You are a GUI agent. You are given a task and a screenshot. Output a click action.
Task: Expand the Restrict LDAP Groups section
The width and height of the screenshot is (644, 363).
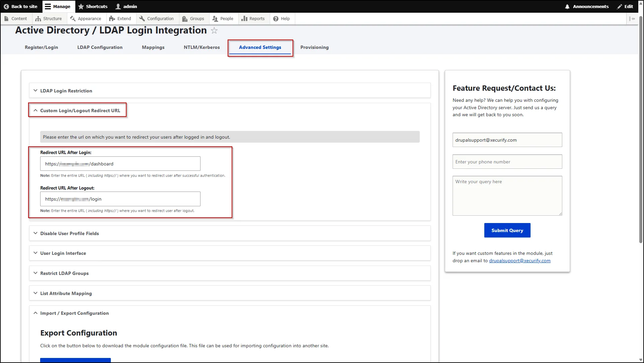(64, 273)
